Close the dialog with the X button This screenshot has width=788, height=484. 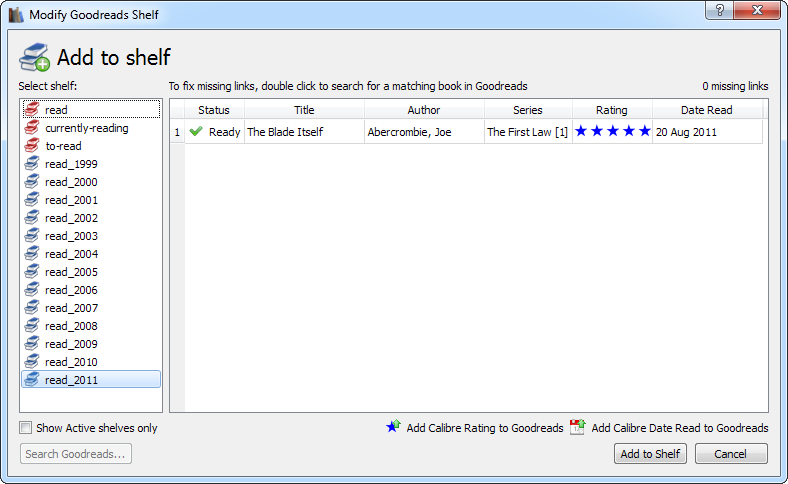click(757, 10)
